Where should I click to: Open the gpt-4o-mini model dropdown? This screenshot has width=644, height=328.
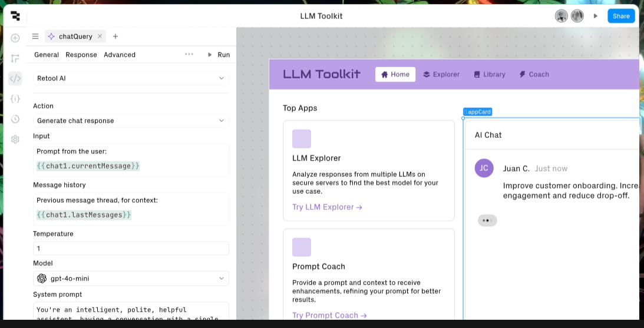(131, 279)
